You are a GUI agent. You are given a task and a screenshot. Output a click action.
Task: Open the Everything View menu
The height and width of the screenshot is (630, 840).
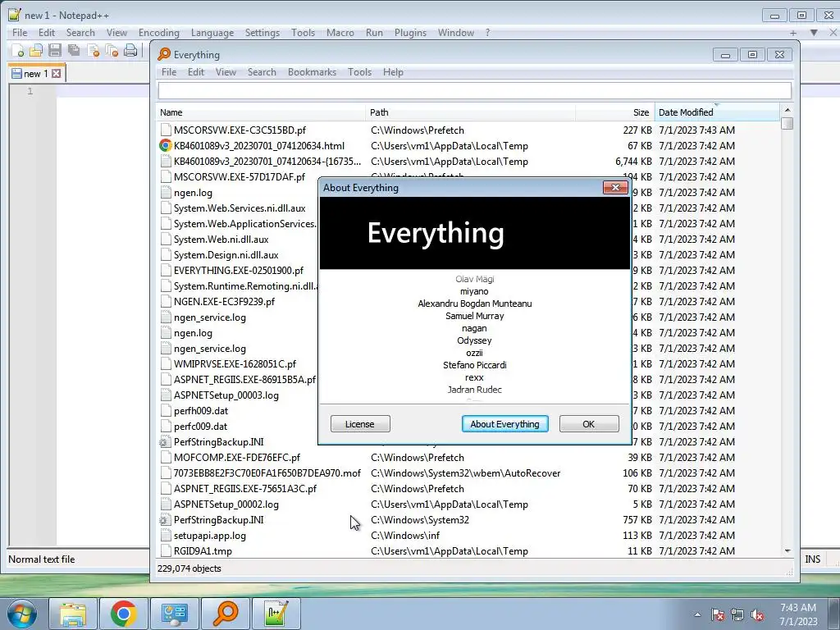pyautogui.click(x=226, y=72)
